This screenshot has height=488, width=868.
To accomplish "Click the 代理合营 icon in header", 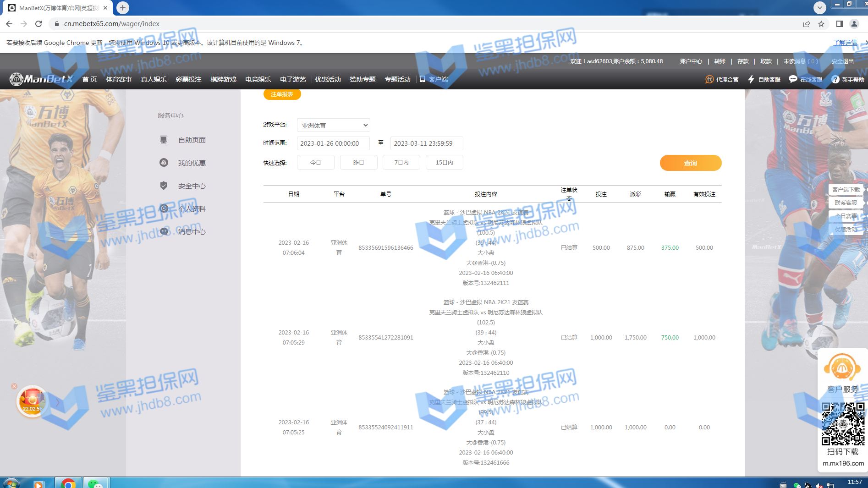I will [709, 79].
